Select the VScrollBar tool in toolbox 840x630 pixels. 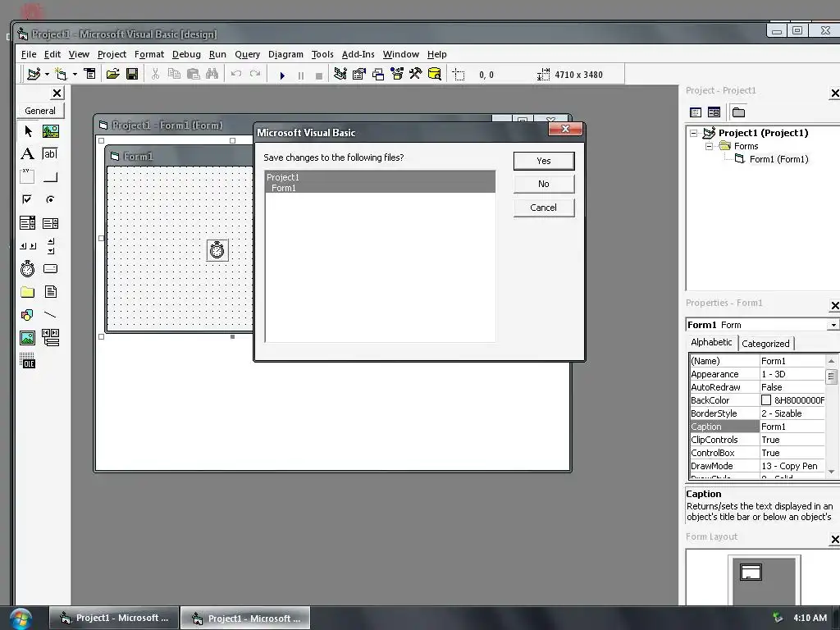pos(50,246)
